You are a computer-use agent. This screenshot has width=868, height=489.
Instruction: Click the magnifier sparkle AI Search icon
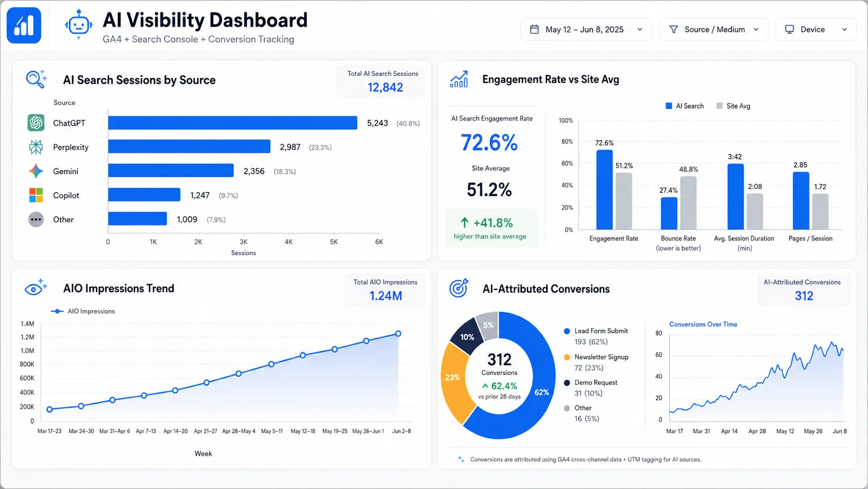tap(36, 79)
